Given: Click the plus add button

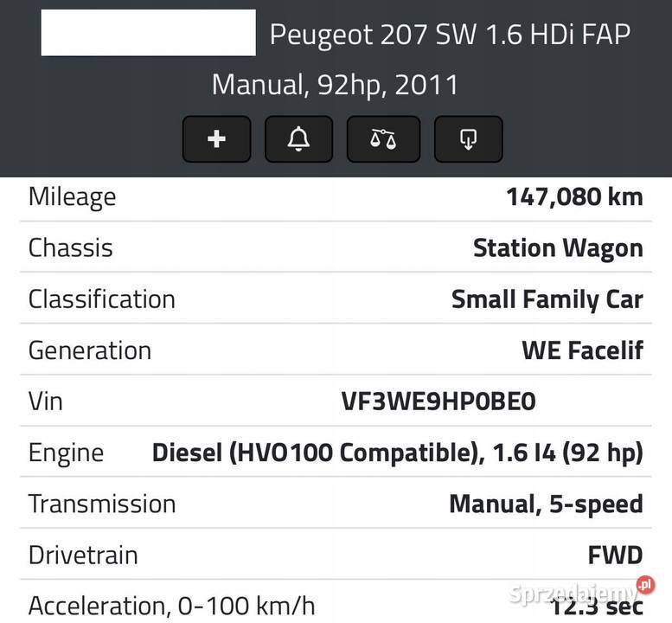Looking at the screenshot, I should pyautogui.click(x=216, y=138).
